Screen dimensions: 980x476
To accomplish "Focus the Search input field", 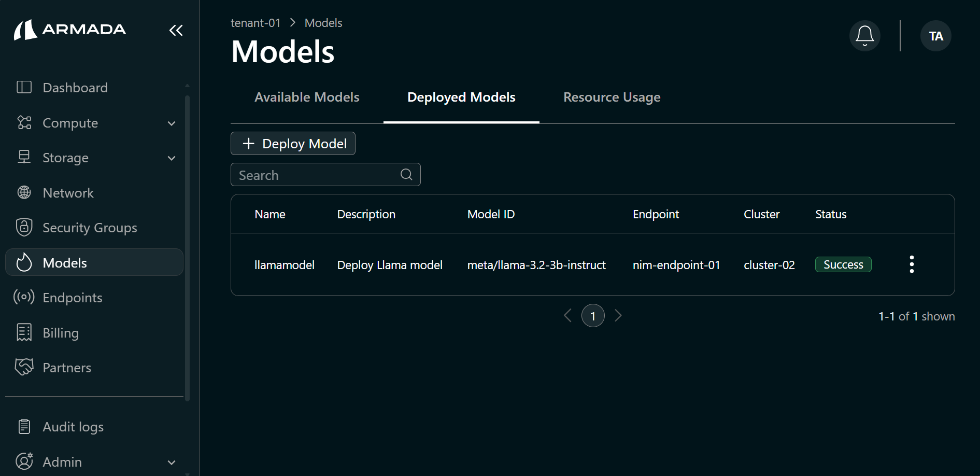I will [325, 175].
